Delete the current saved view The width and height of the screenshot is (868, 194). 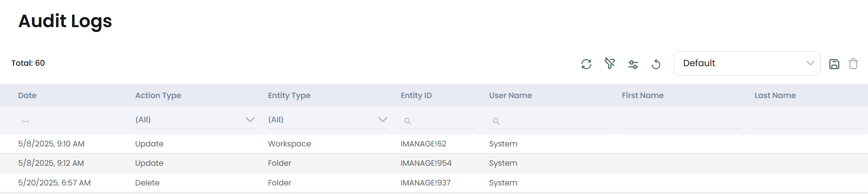tap(853, 64)
